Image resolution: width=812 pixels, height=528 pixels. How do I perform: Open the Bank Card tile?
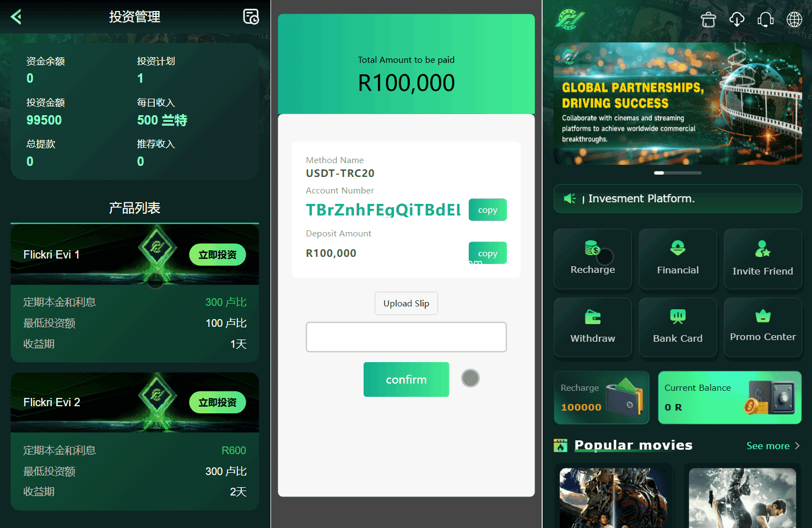tap(678, 327)
